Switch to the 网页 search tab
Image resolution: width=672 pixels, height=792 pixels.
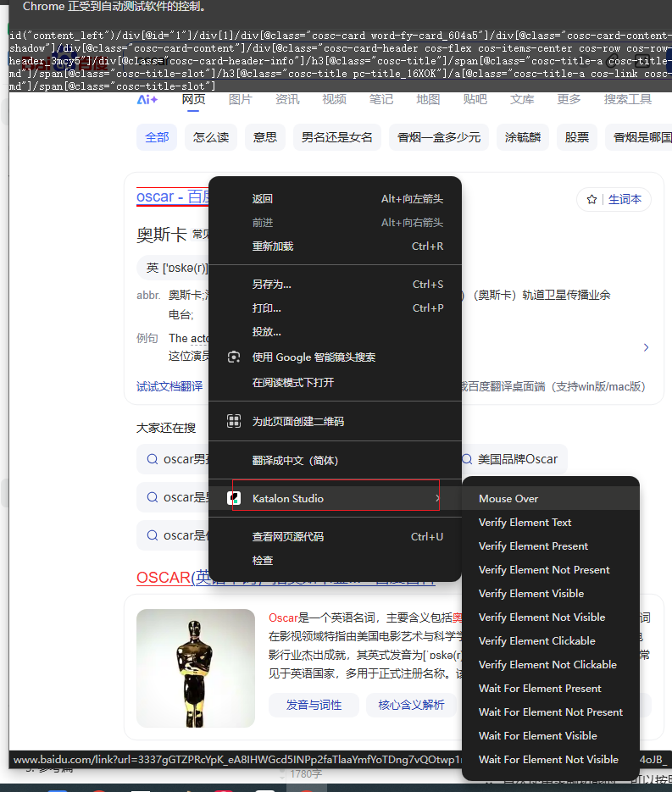193,99
